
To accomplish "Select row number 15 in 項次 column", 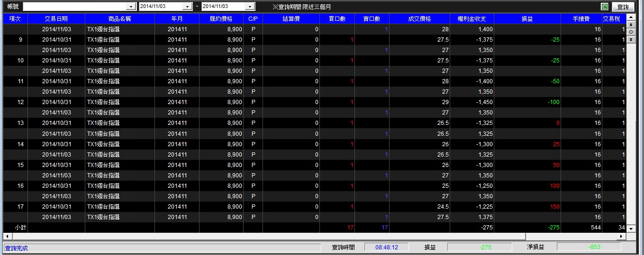I will click(20, 165).
